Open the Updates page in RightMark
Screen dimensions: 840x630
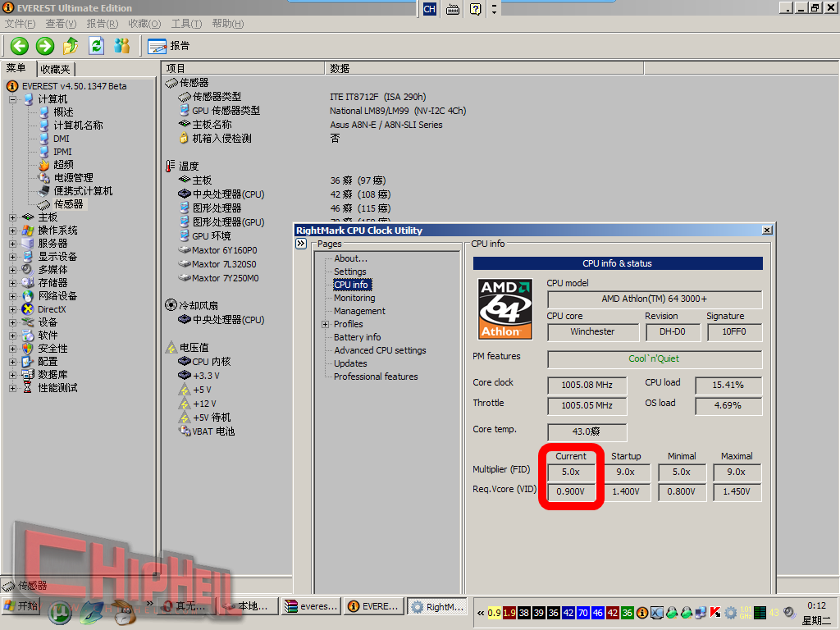(350, 363)
